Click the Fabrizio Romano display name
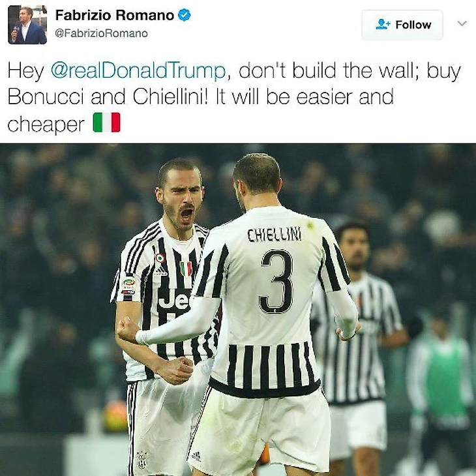Image resolution: width=476 pixels, height=476 pixels. [115, 15]
